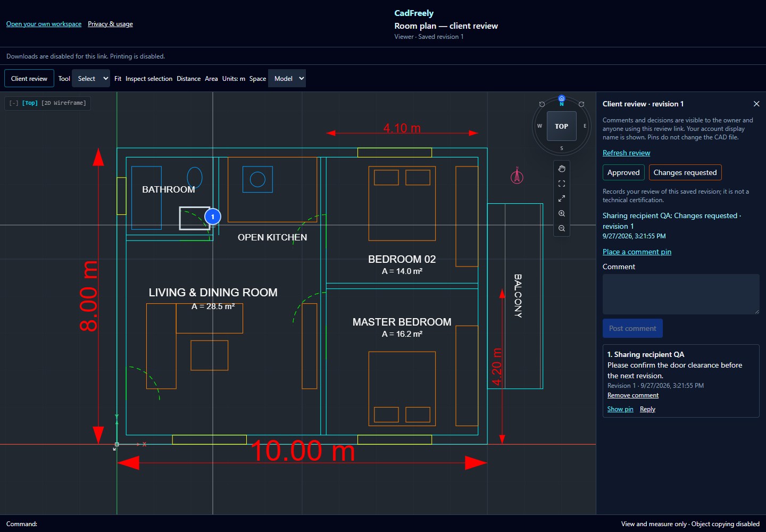The image size is (766, 532).
Task: Click the home view icon on compass
Action: (562, 98)
